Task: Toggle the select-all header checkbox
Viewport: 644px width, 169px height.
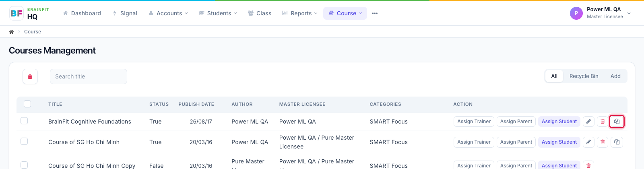Action: [x=27, y=104]
